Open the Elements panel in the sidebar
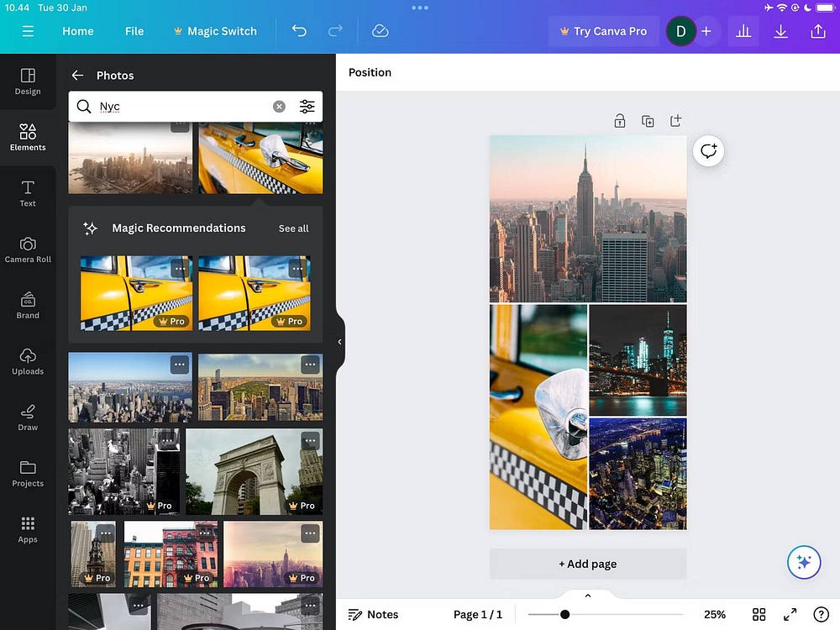This screenshot has width=840, height=630. coord(28,137)
